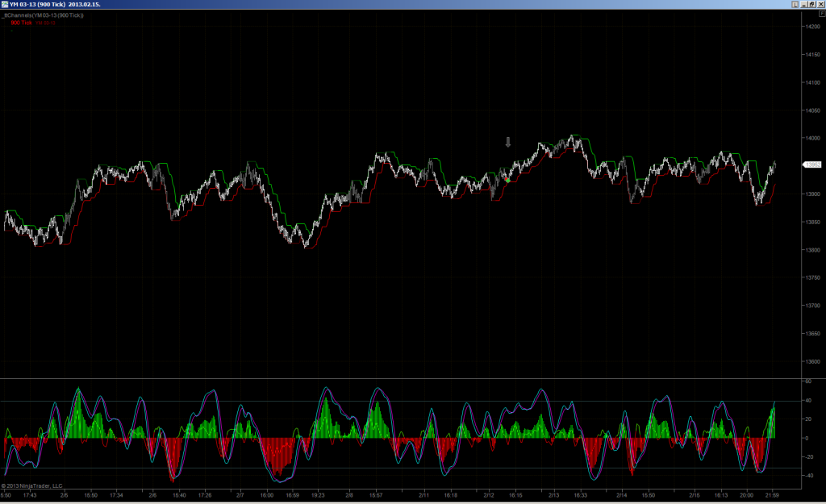Click the red 'YM 03-13' instrument label
826x504 pixels.
point(45,23)
